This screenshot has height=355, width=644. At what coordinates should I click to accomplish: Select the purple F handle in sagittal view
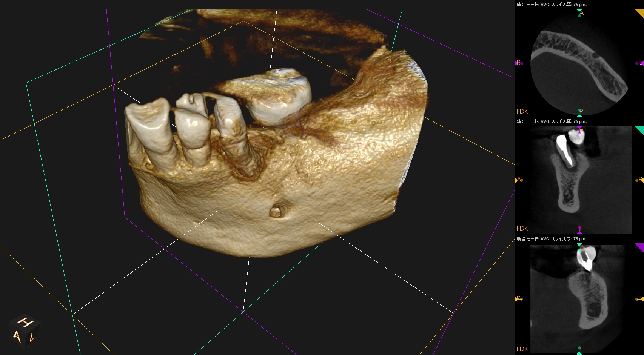(x=579, y=229)
